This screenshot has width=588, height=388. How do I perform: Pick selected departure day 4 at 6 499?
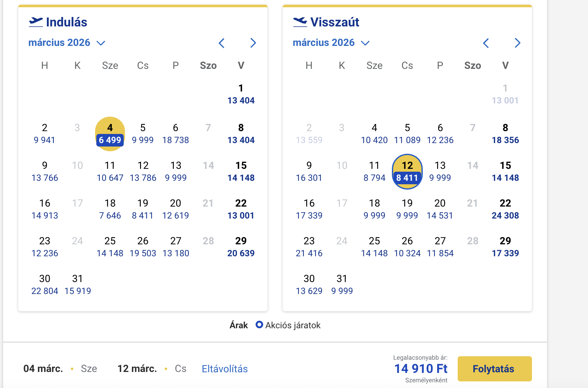[x=110, y=134]
